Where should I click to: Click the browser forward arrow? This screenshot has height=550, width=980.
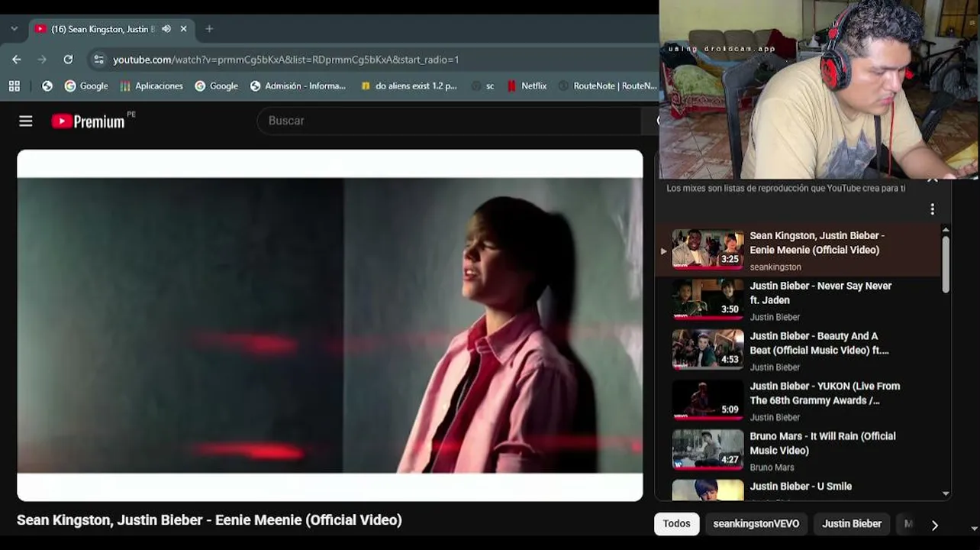[42, 60]
